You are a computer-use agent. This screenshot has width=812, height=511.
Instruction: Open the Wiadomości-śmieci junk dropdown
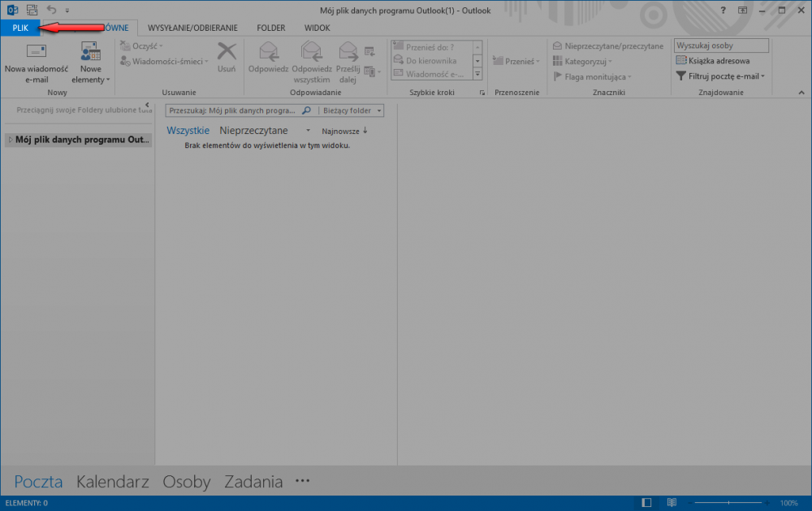point(164,61)
